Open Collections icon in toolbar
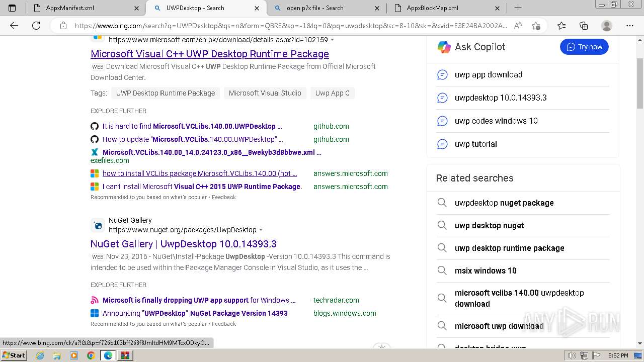The height and width of the screenshot is (362, 644). point(584,26)
